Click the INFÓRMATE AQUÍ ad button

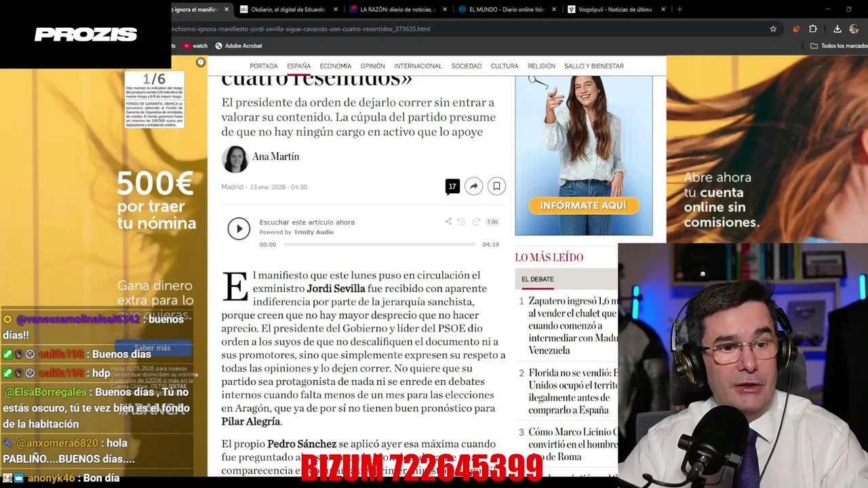click(x=583, y=205)
